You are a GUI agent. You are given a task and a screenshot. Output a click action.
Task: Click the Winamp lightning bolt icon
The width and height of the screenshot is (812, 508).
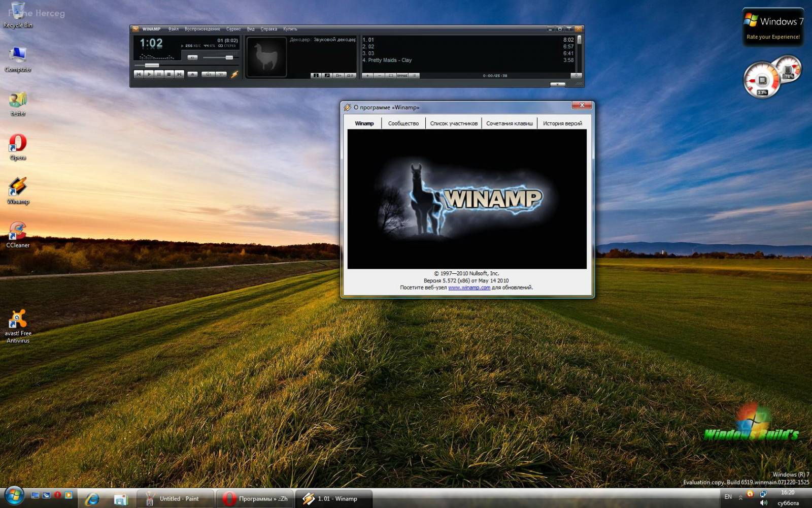click(235, 74)
